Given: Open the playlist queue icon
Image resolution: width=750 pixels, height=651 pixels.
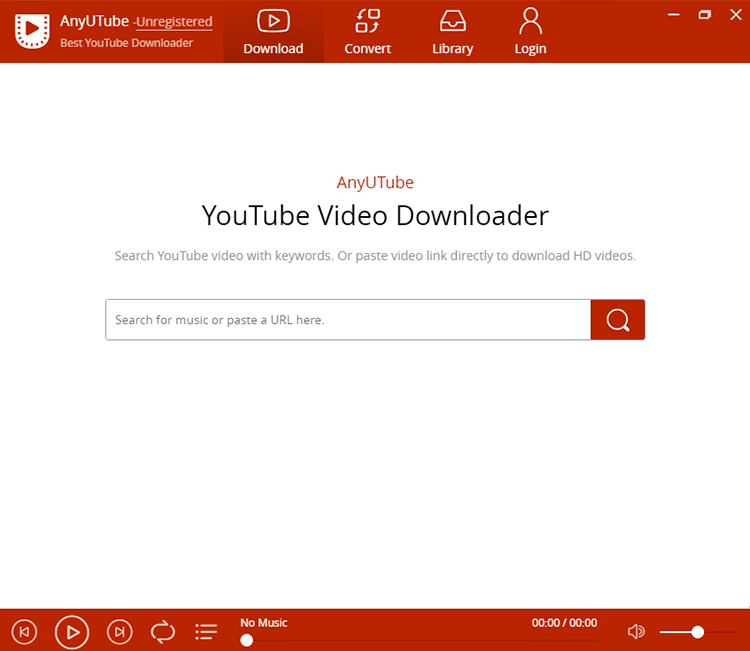Looking at the screenshot, I should click(x=206, y=632).
